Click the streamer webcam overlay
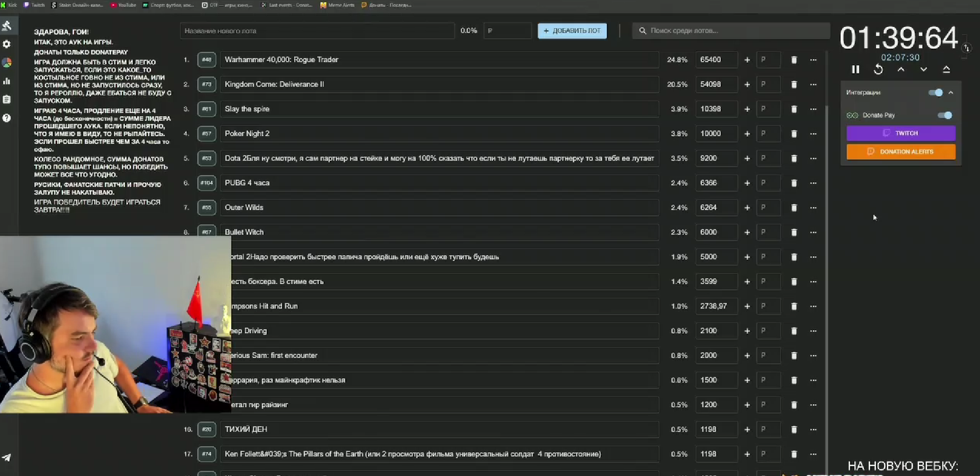The width and height of the screenshot is (980, 476). pyautogui.click(x=115, y=325)
